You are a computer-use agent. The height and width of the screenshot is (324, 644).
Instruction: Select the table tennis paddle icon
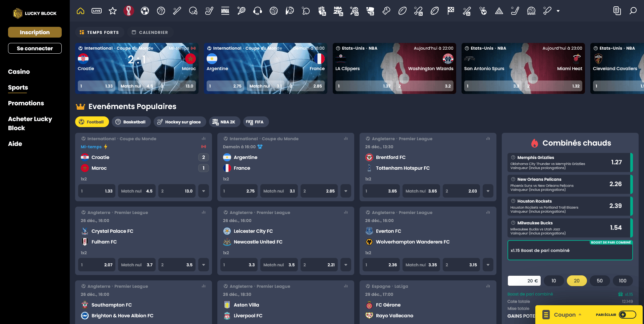pos(306,11)
